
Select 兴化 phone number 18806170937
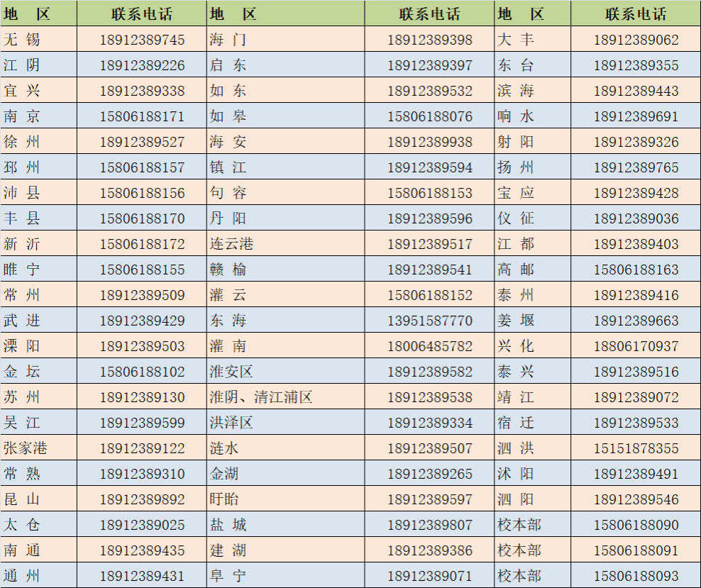[636, 346]
